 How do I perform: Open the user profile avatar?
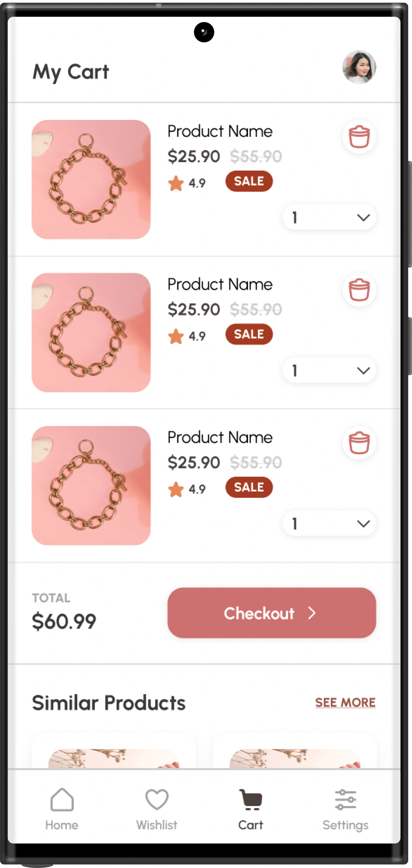[x=359, y=67]
